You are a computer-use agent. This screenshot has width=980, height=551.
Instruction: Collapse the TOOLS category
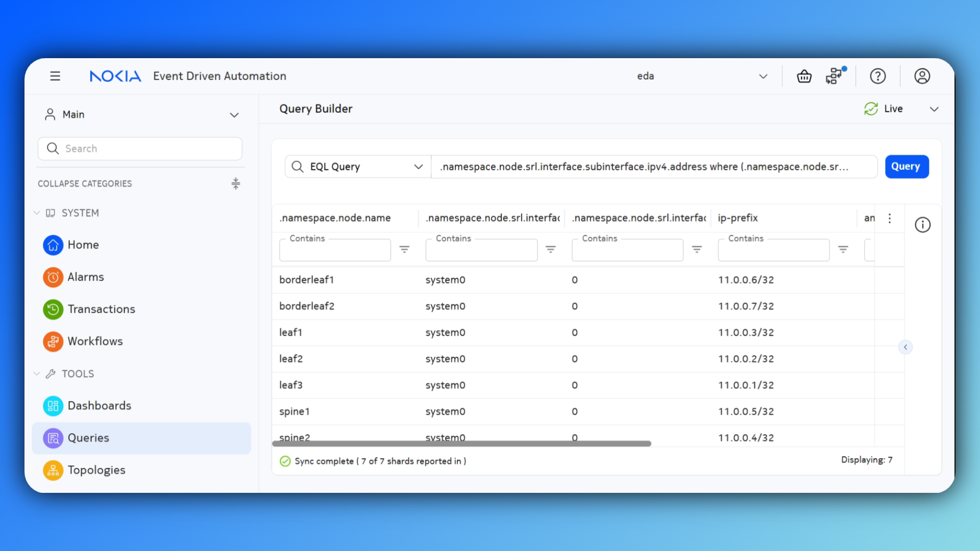tap(37, 373)
